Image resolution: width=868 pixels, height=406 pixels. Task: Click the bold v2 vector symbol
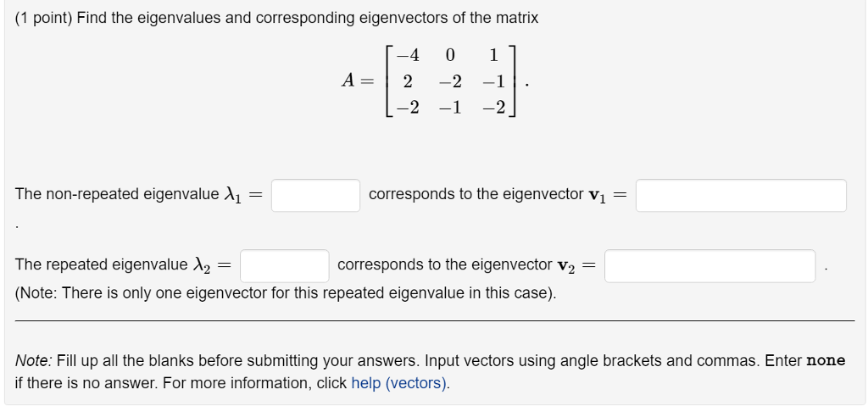(566, 266)
